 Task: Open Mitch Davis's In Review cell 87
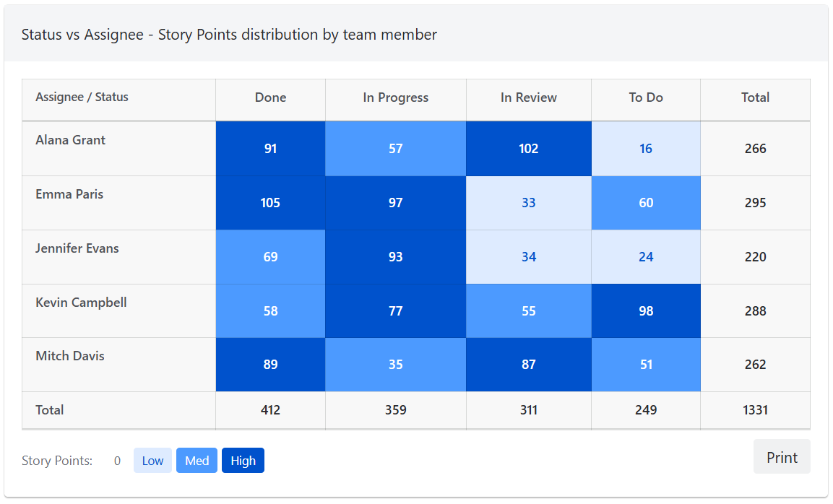tap(528, 365)
